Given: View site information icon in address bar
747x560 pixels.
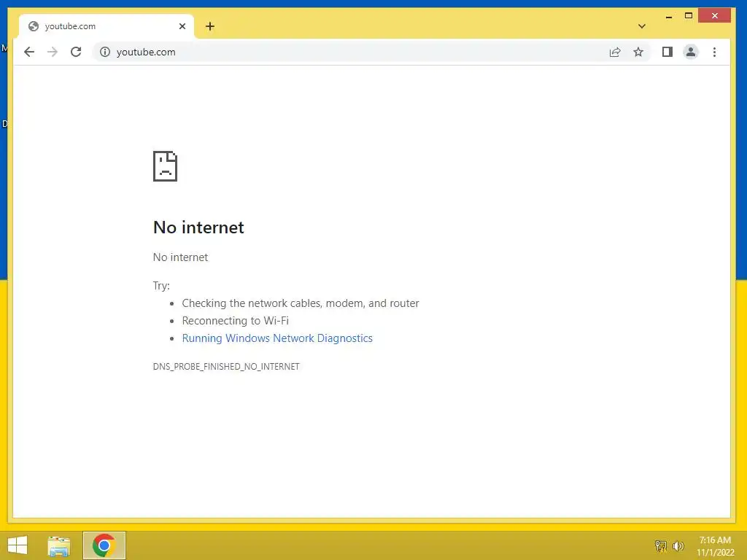Looking at the screenshot, I should click(105, 52).
